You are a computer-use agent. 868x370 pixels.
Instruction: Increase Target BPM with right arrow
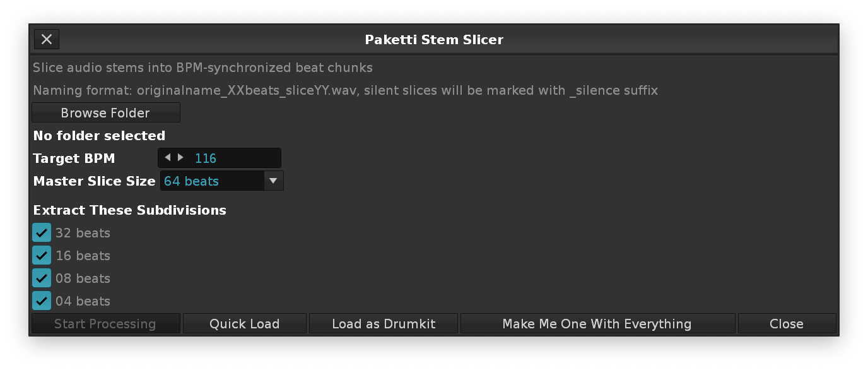click(181, 157)
